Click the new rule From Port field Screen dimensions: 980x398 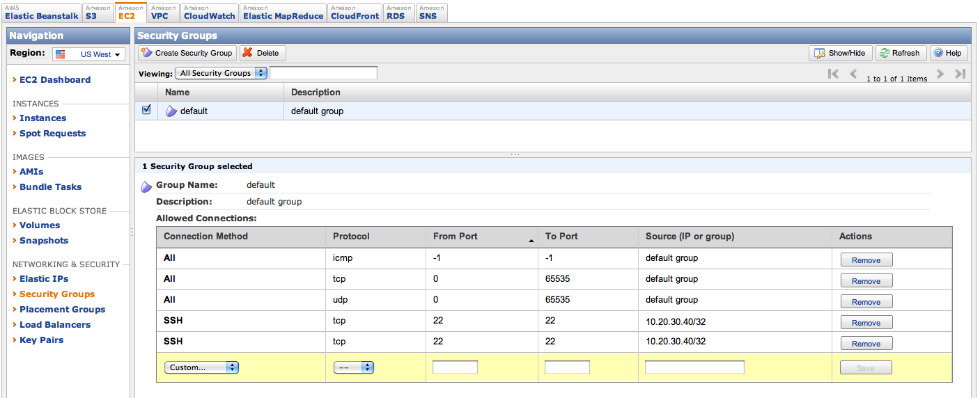coord(455,367)
